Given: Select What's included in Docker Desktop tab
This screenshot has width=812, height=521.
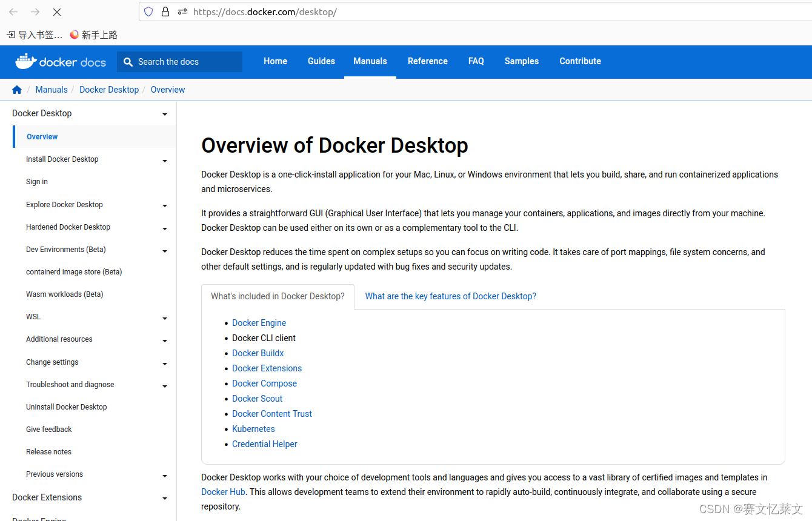Looking at the screenshot, I should click(x=278, y=296).
